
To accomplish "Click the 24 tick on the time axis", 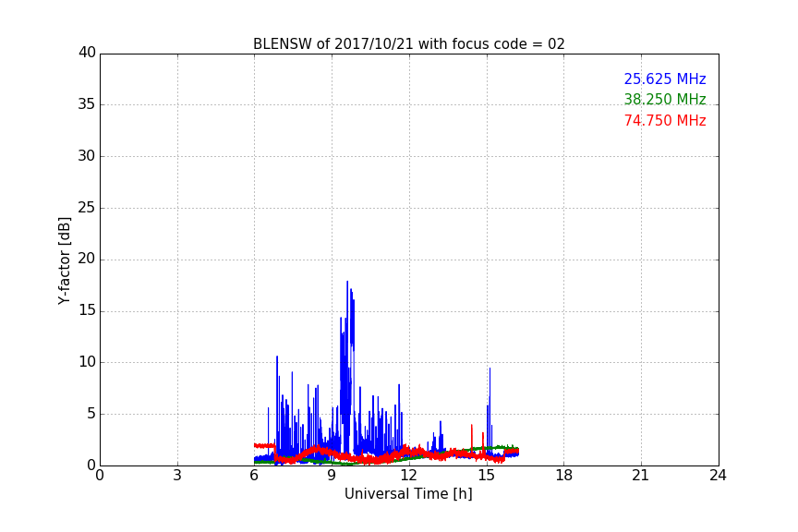I will pos(718,476).
